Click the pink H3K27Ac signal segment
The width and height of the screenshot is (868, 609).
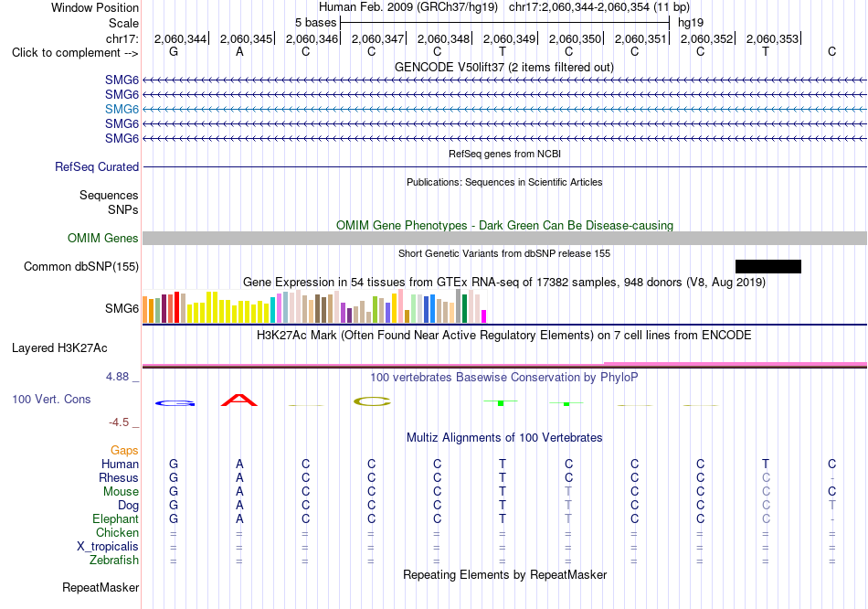tap(736, 364)
